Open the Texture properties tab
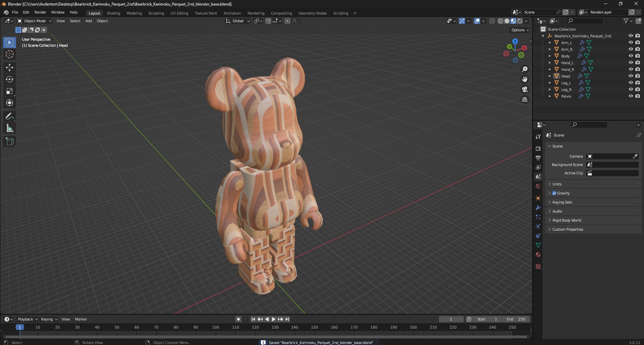Viewport: 644px width, 345px height. coord(538,267)
